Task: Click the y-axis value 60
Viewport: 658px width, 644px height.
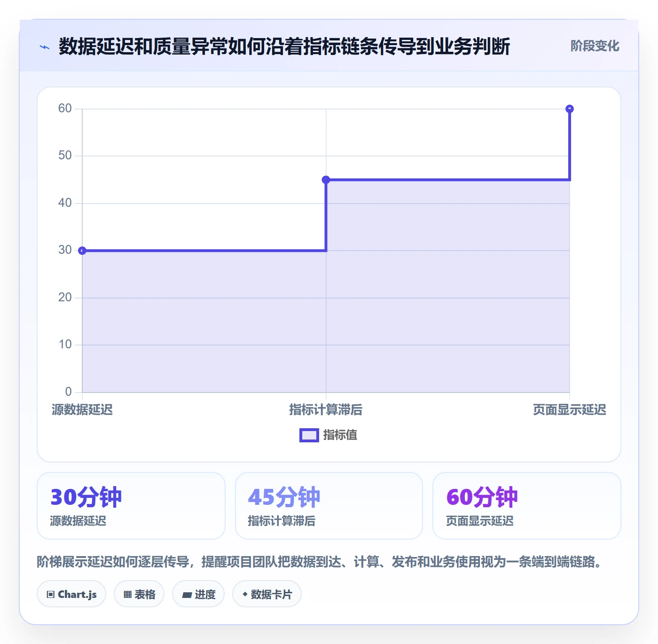Action: point(65,109)
